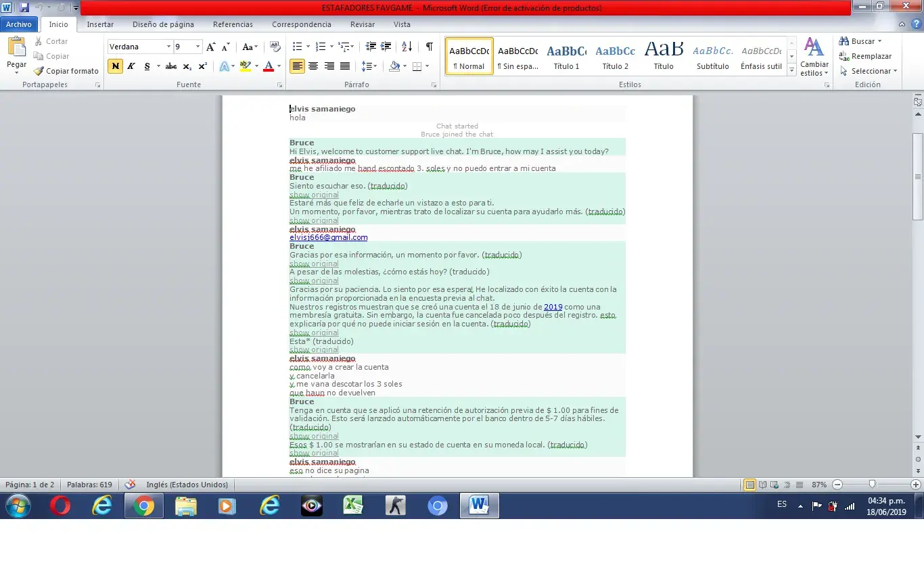This screenshot has width=924, height=588.
Task: Open the elvisj666@gmail.com link
Action: [328, 238]
